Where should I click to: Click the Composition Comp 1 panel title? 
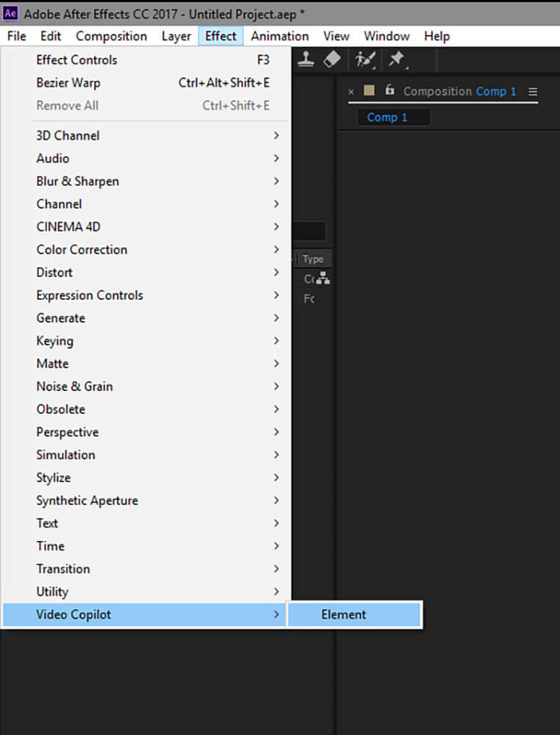459,91
